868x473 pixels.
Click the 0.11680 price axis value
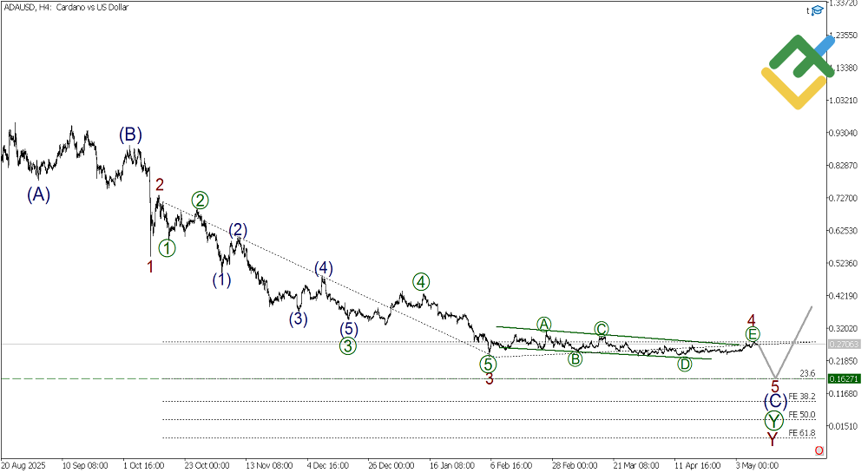point(843,393)
